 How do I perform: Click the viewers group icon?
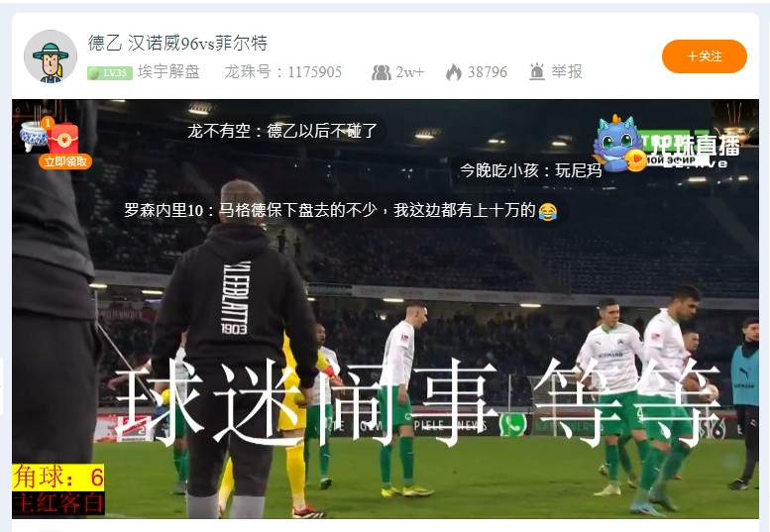pos(382,72)
